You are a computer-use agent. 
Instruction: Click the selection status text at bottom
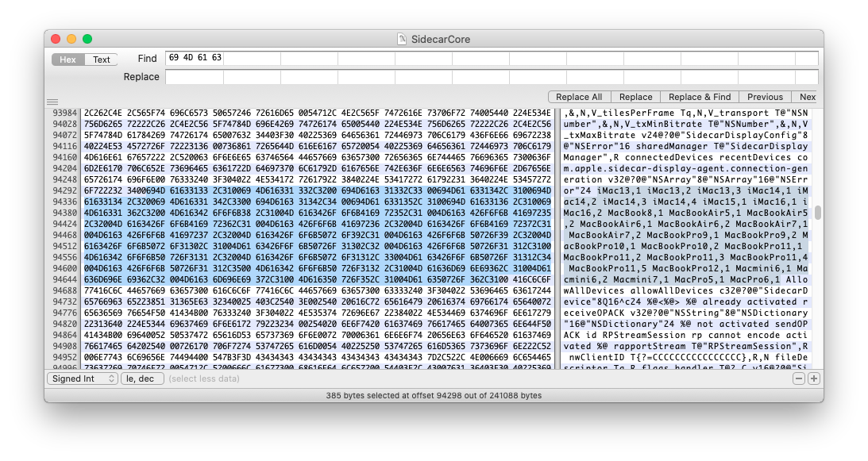tap(434, 395)
